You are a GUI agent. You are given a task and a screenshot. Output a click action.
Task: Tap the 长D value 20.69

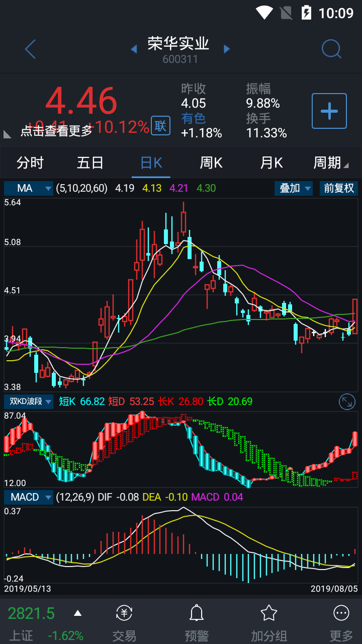click(x=240, y=401)
